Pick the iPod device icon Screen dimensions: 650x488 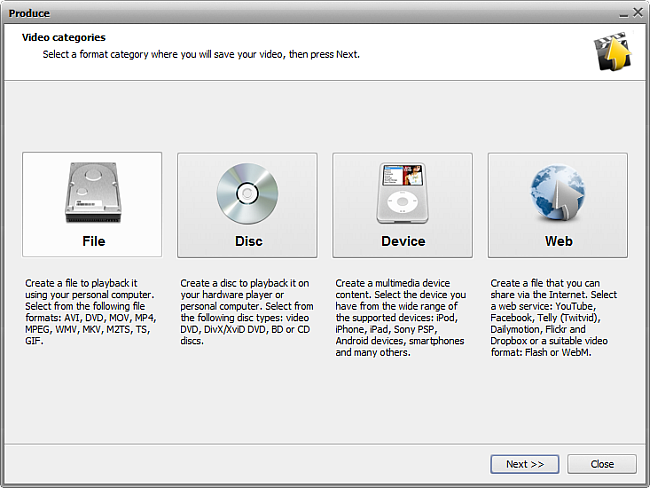click(x=402, y=193)
